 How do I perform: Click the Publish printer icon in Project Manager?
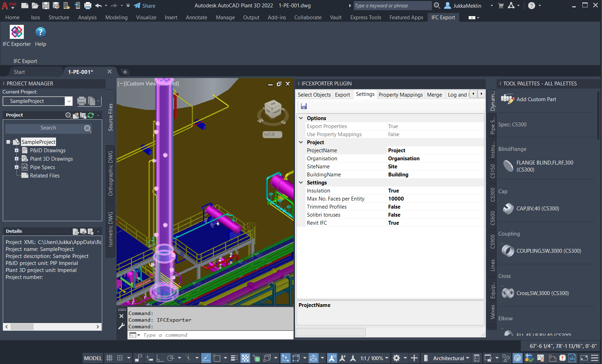pyautogui.click(x=82, y=101)
